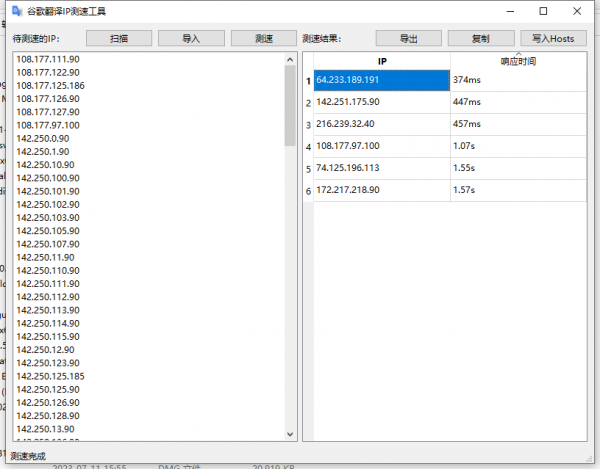600x469 pixels.
Task: Select 142.250.126.90 in pending IP list
Action: [48, 403]
